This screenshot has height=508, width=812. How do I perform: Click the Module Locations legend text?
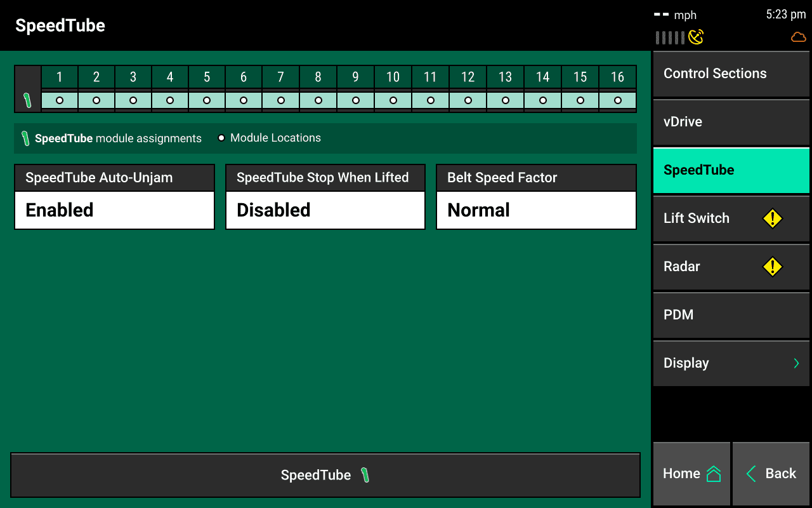pyautogui.click(x=275, y=138)
